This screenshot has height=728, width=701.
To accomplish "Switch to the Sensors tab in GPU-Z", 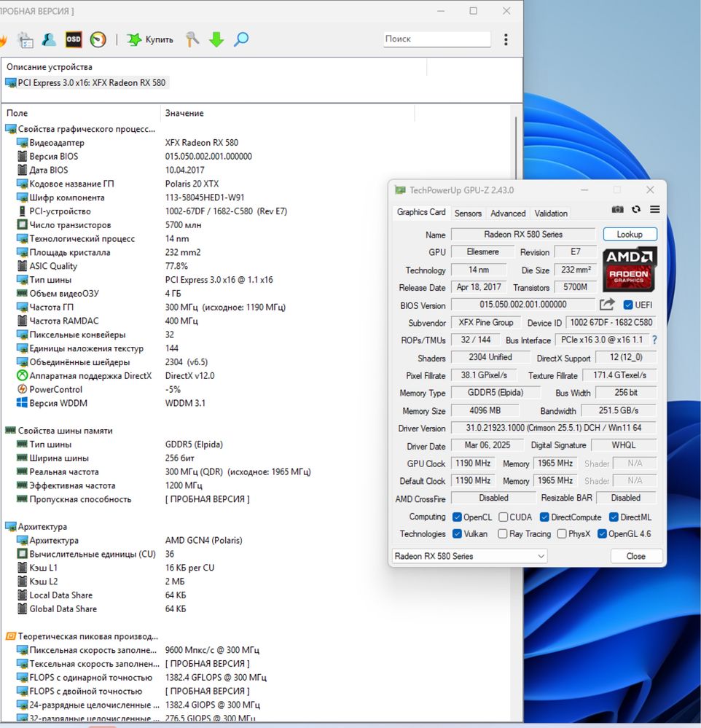I will [468, 213].
